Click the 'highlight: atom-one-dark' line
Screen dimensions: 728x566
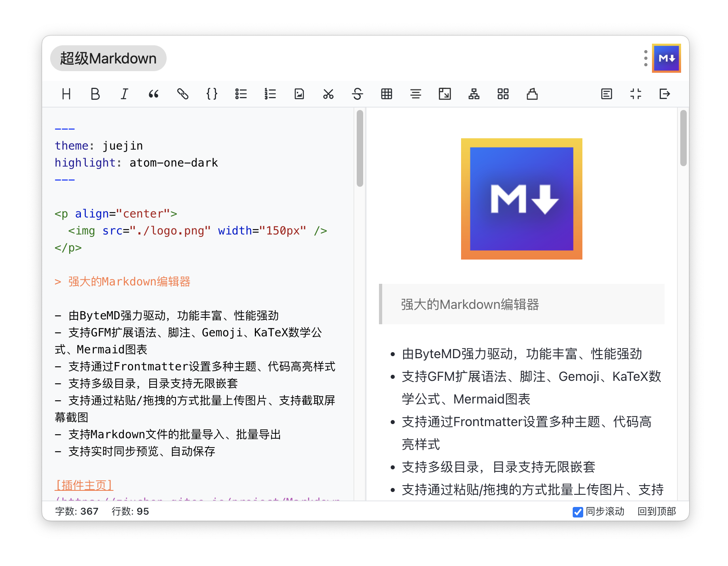(x=136, y=163)
